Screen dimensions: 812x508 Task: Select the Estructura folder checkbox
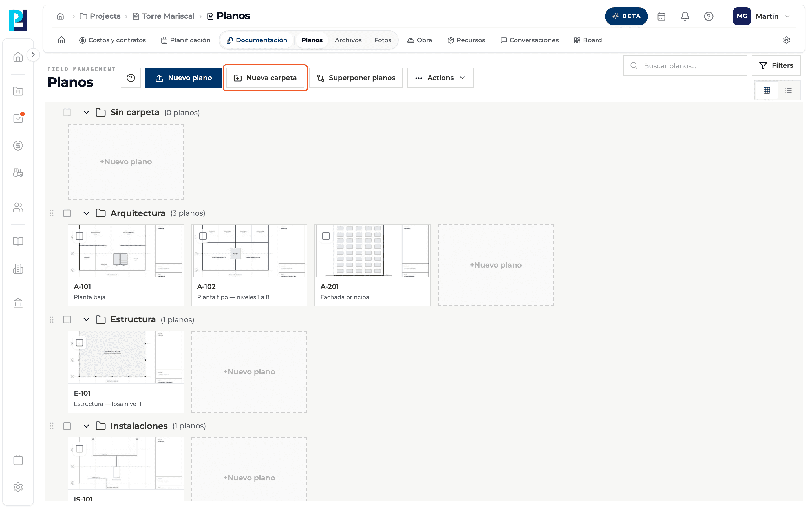(x=67, y=319)
